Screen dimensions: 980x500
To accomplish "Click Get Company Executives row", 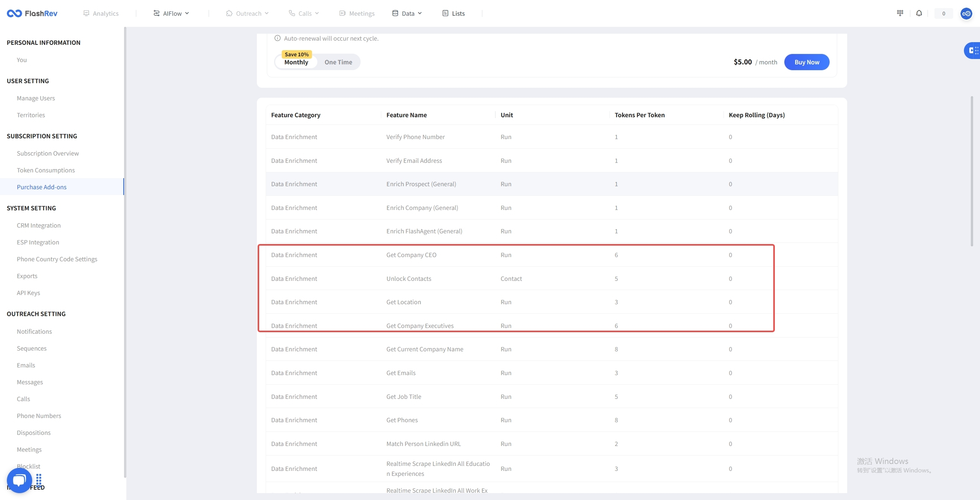I will [x=552, y=326].
